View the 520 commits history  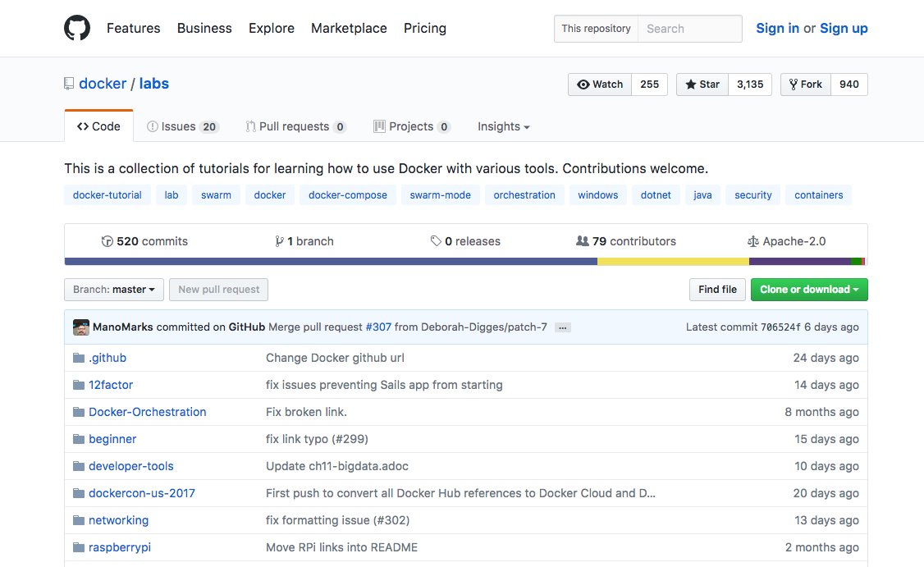144,241
